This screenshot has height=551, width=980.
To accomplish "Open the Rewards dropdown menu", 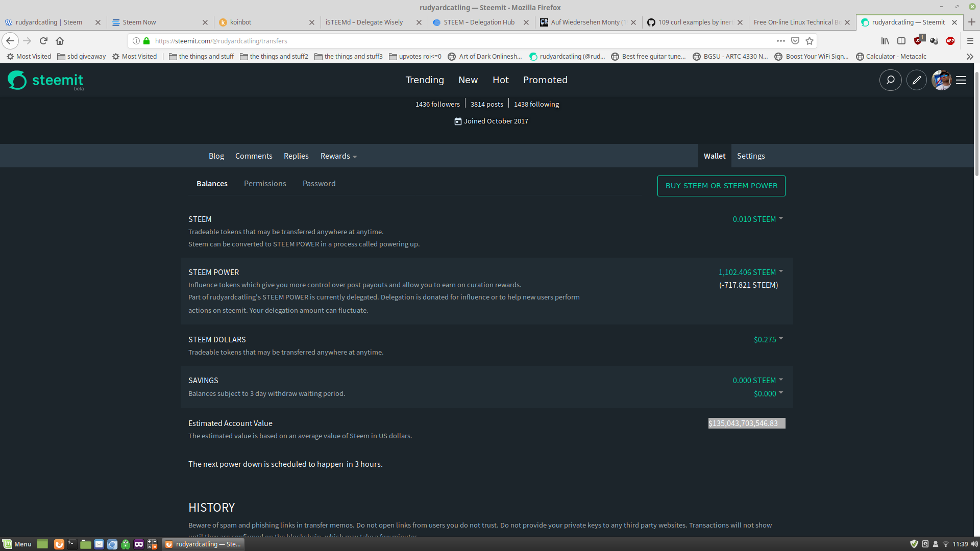I will (x=338, y=156).
